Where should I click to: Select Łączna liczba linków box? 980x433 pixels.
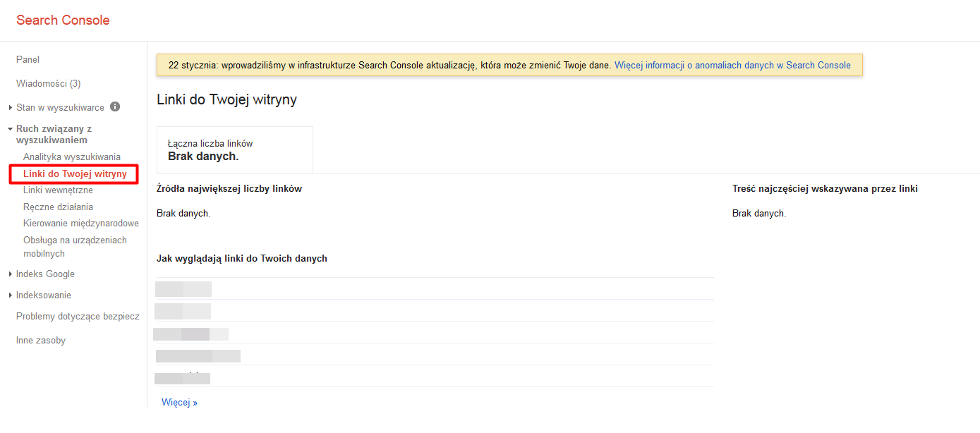[x=235, y=150]
